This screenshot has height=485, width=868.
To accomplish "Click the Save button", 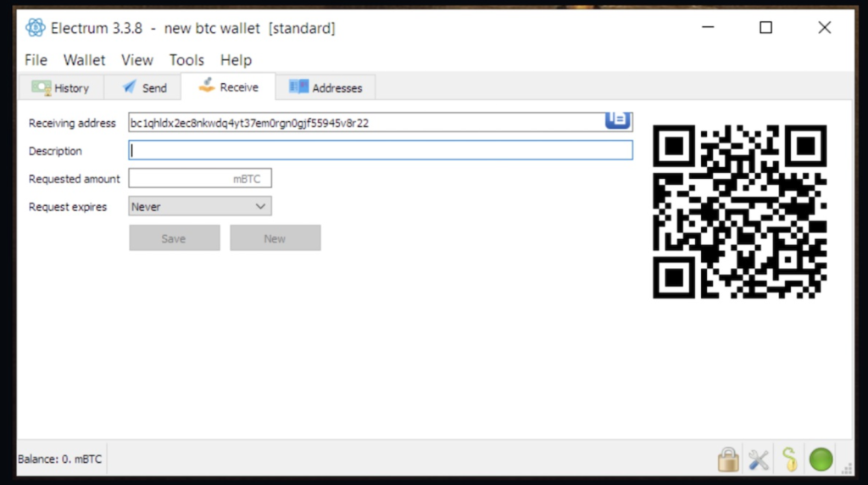I will coord(175,238).
